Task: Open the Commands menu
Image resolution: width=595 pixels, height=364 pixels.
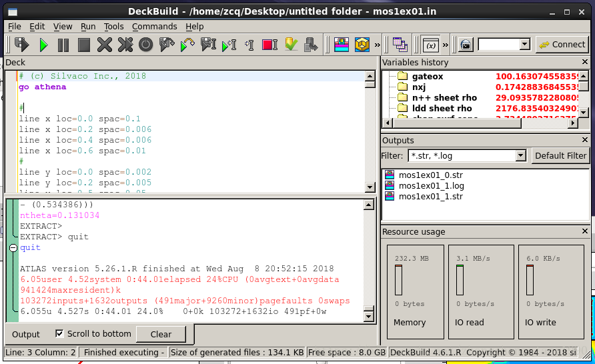Action: click(155, 27)
